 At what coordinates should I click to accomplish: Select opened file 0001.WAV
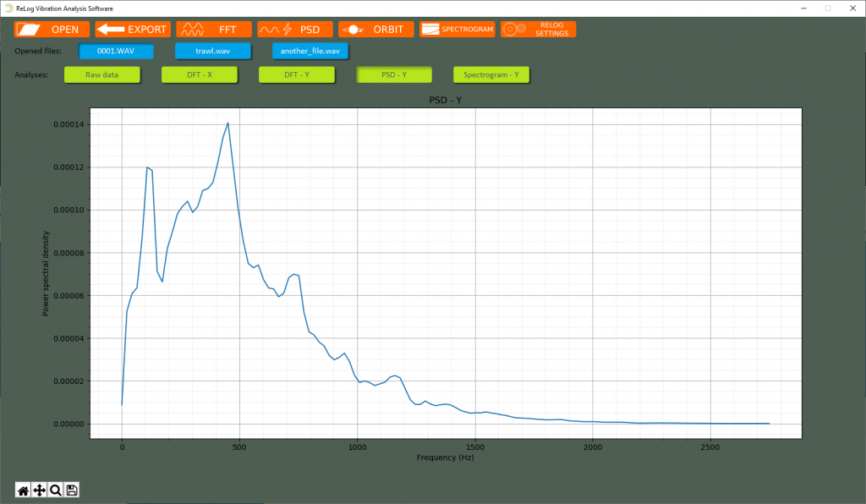[116, 51]
